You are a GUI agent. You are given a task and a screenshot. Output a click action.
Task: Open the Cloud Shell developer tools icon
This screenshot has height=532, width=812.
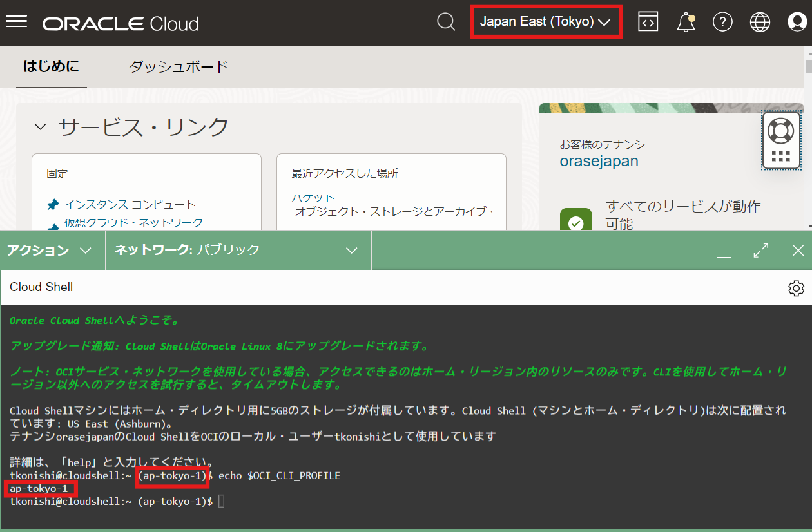[648, 22]
